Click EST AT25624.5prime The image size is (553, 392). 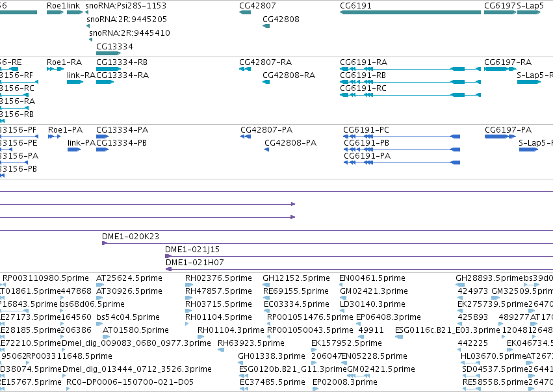(x=129, y=278)
